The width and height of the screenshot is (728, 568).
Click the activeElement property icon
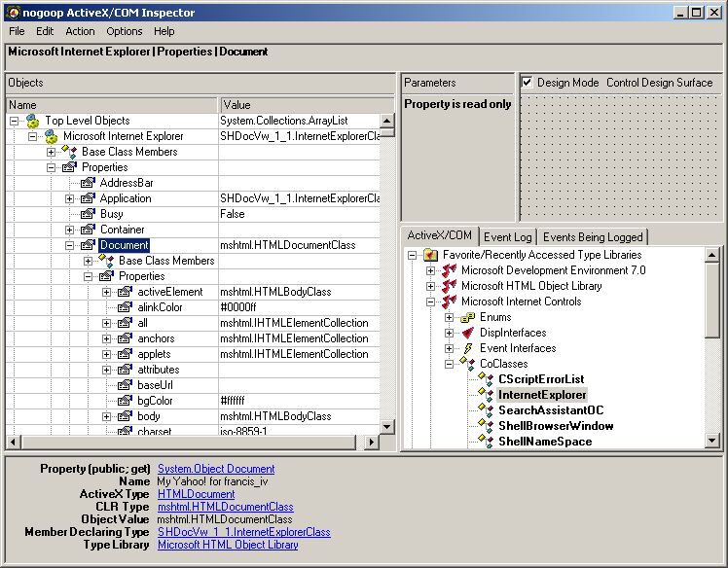coord(125,292)
